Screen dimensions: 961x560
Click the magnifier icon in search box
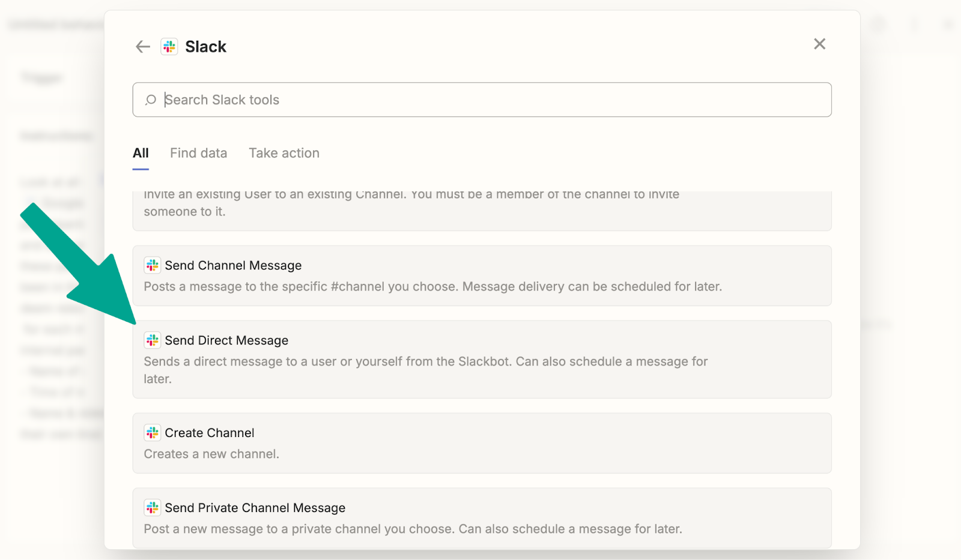pos(151,100)
